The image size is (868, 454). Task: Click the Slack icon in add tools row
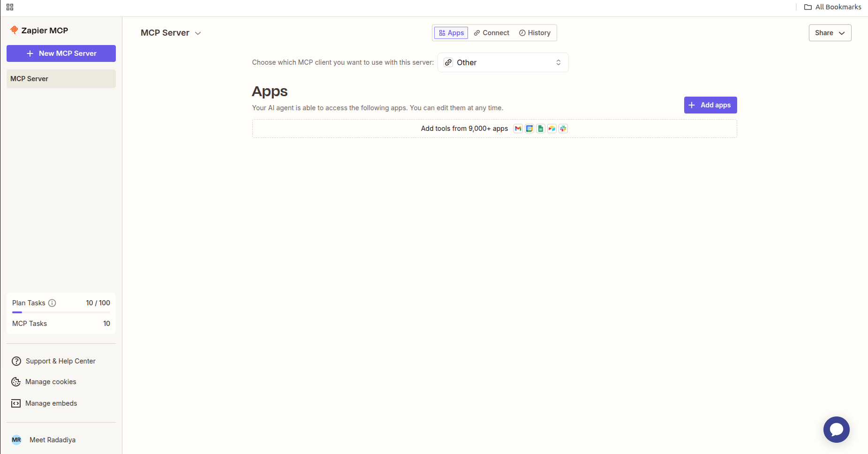[563, 129]
